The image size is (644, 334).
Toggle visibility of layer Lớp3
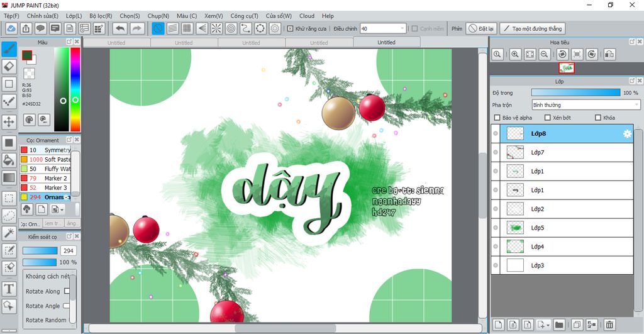click(x=496, y=265)
